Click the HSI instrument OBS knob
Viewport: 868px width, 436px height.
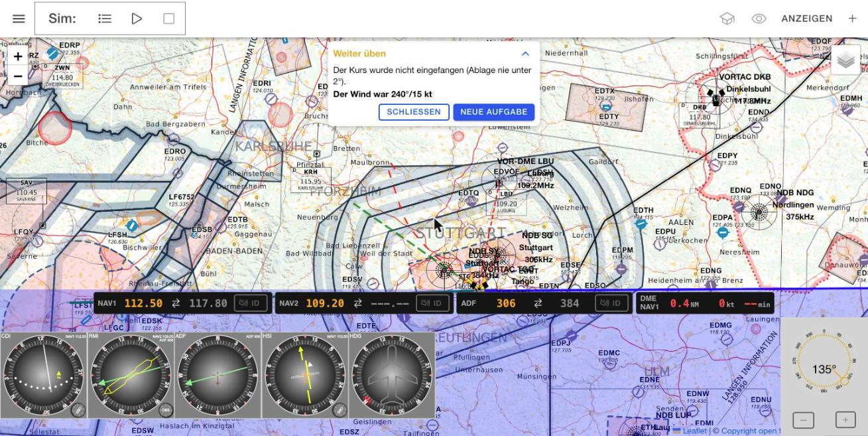coord(340,409)
